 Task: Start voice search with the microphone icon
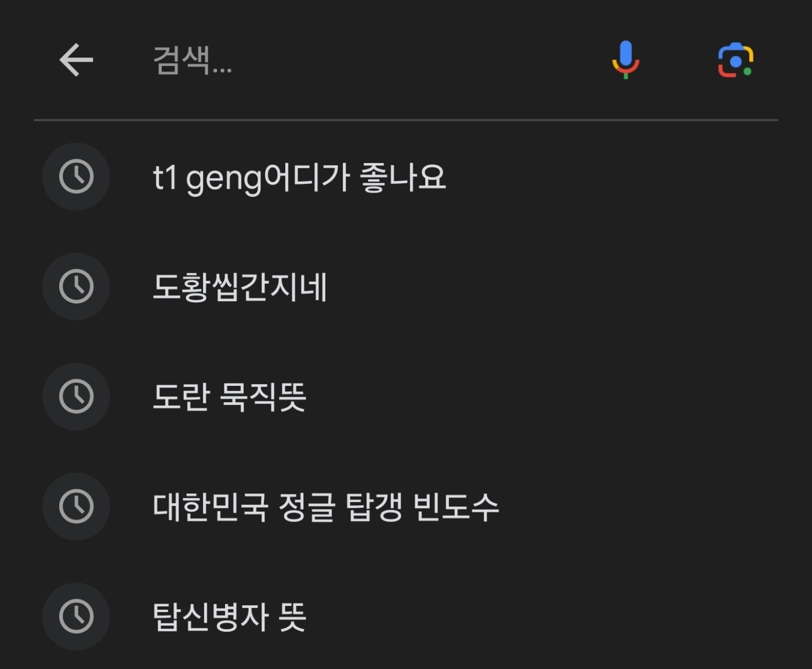625,60
